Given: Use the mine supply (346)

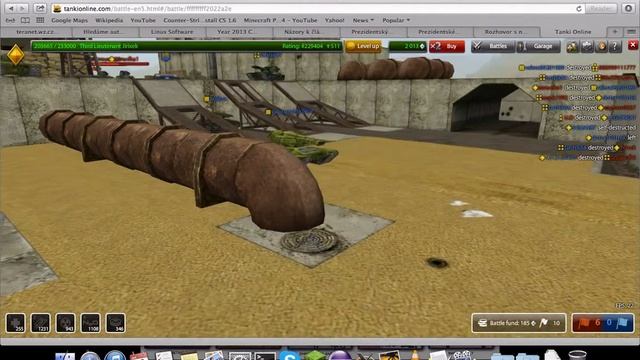Looking at the screenshot, I should point(116,323).
